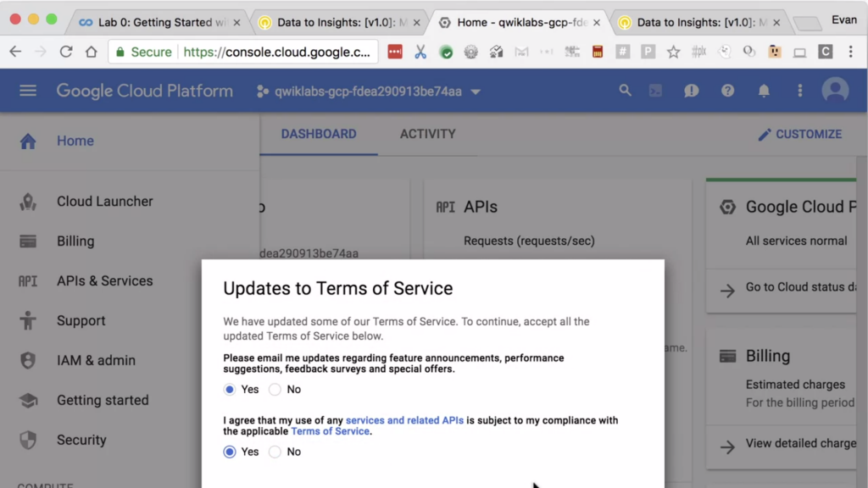Click the APIs & Services API icon

click(x=28, y=281)
